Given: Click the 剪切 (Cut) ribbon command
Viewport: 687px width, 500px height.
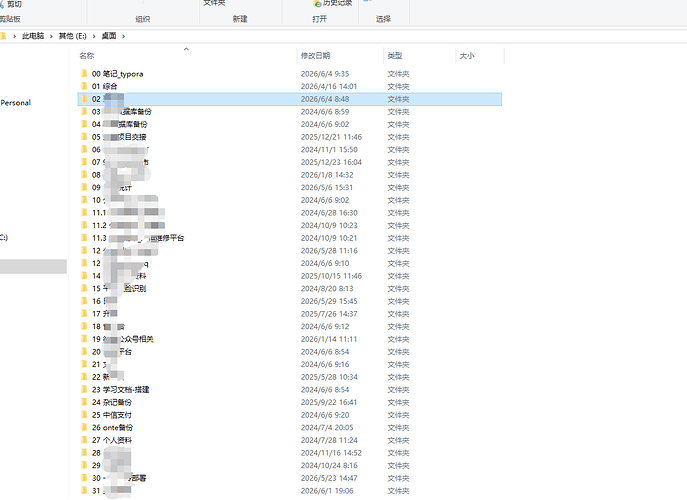Looking at the screenshot, I should (11, 4).
